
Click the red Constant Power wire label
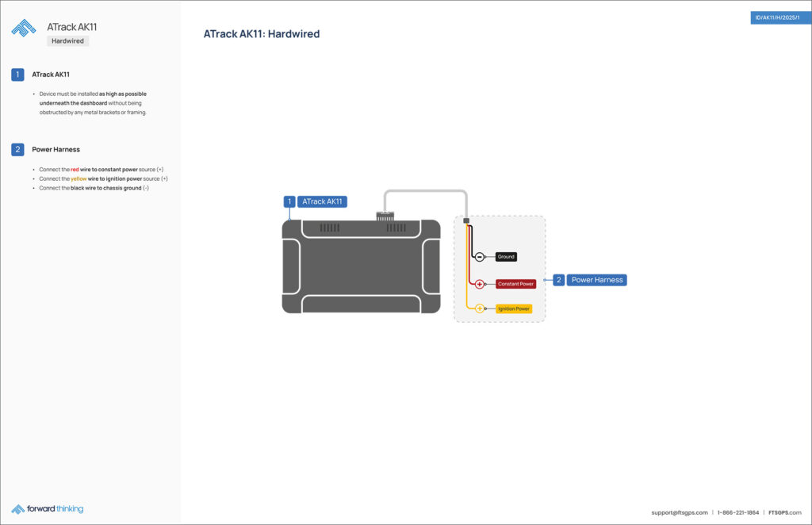pos(515,284)
